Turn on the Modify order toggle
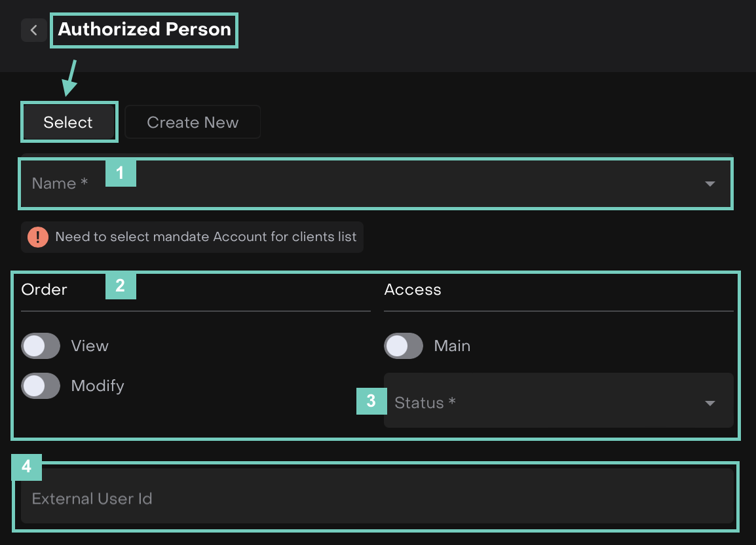This screenshot has width=756, height=545. (41, 386)
